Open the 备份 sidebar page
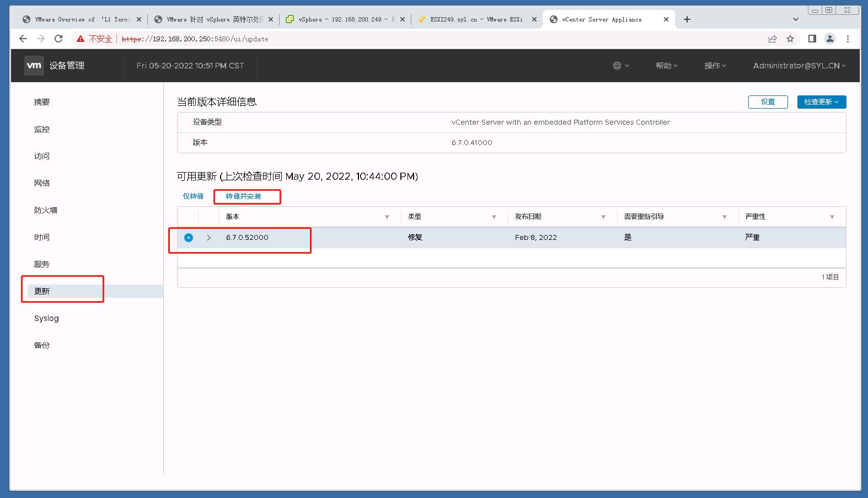Image resolution: width=868 pixels, height=498 pixels. pos(42,345)
